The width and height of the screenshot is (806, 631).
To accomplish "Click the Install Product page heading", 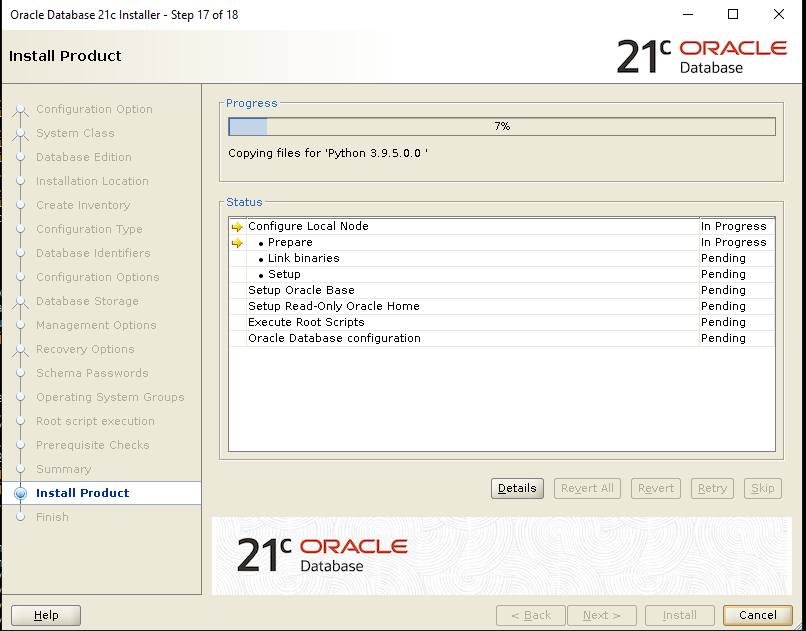I will [65, 55].
